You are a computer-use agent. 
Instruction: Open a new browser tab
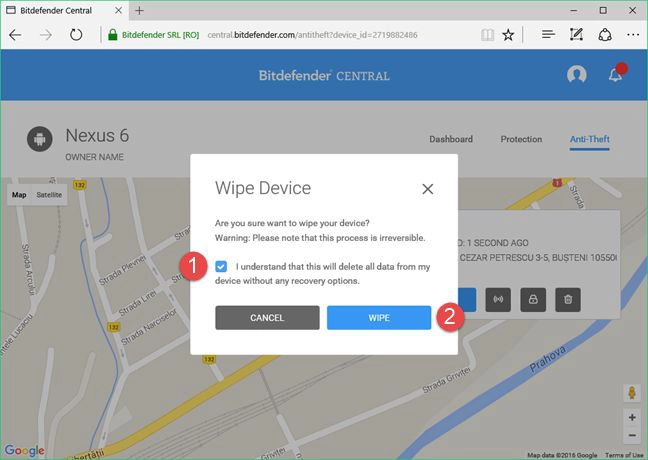pyautogui.click(x=140, y=11)
